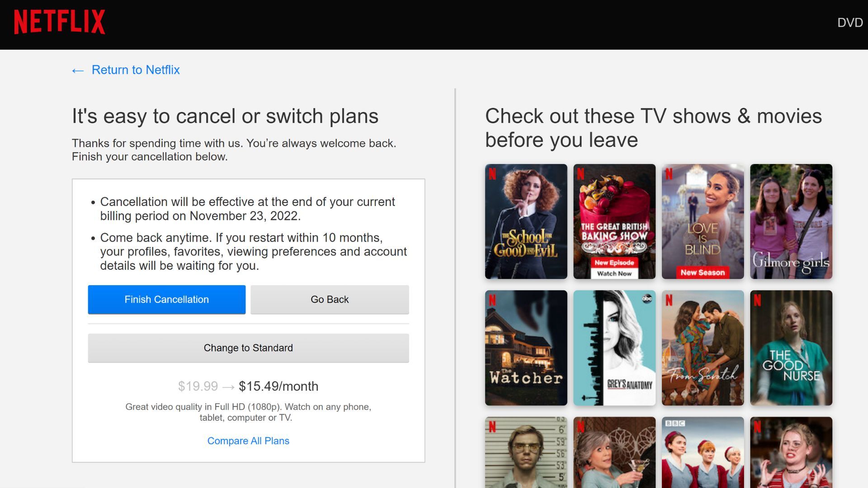
Task: Click Watch Now on Baking Show
Action: [x=614, y=273]
